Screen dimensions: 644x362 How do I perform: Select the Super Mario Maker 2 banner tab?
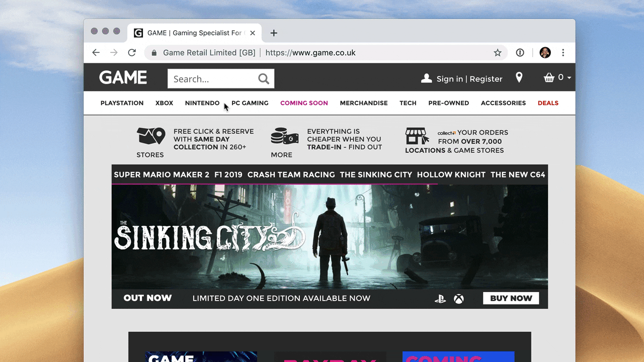click(x=162, y=175)
